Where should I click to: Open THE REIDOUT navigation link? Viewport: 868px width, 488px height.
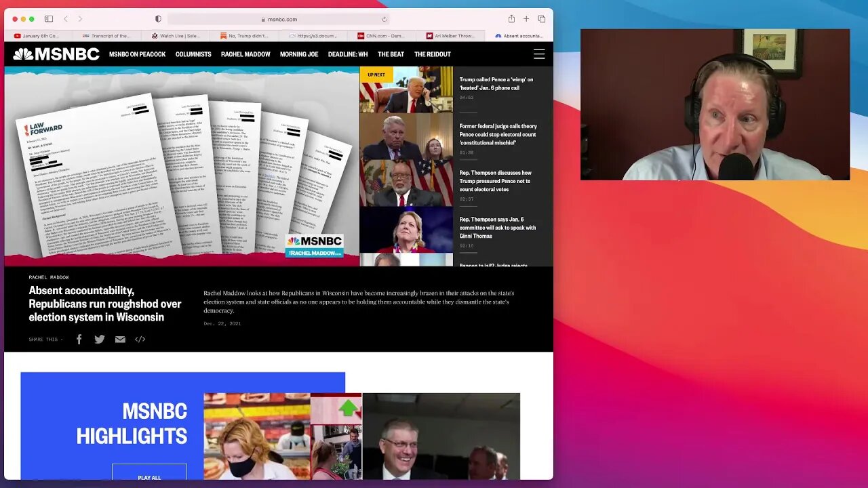click(x=433, y=54)
